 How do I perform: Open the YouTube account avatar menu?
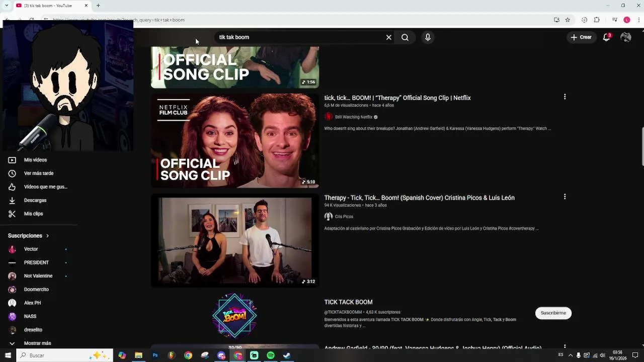click(x=626, y=37)
